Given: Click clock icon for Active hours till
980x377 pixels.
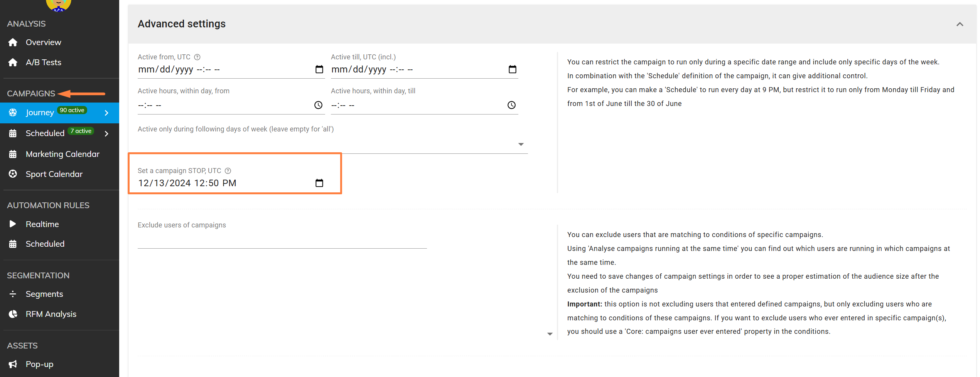Looking at the screenshot, I should [x=511, y=105].
